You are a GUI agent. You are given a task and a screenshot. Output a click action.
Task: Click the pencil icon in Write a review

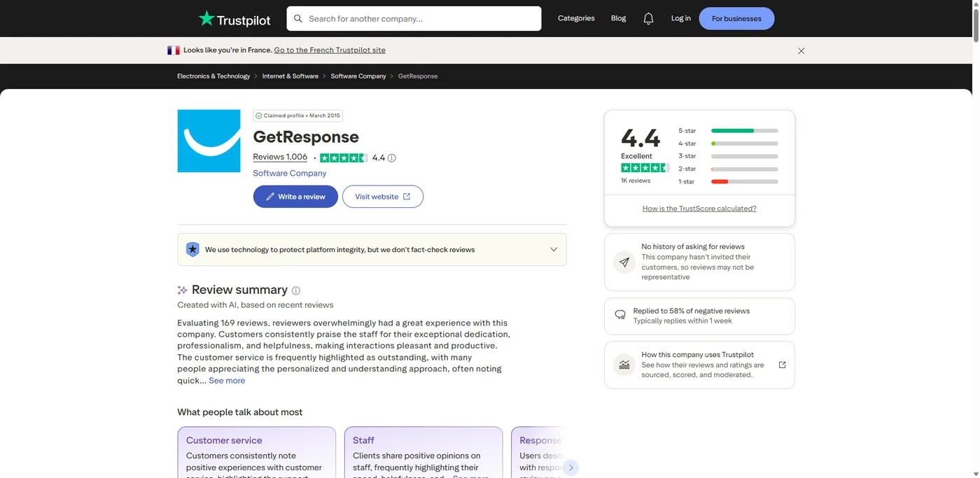(269, 197)
